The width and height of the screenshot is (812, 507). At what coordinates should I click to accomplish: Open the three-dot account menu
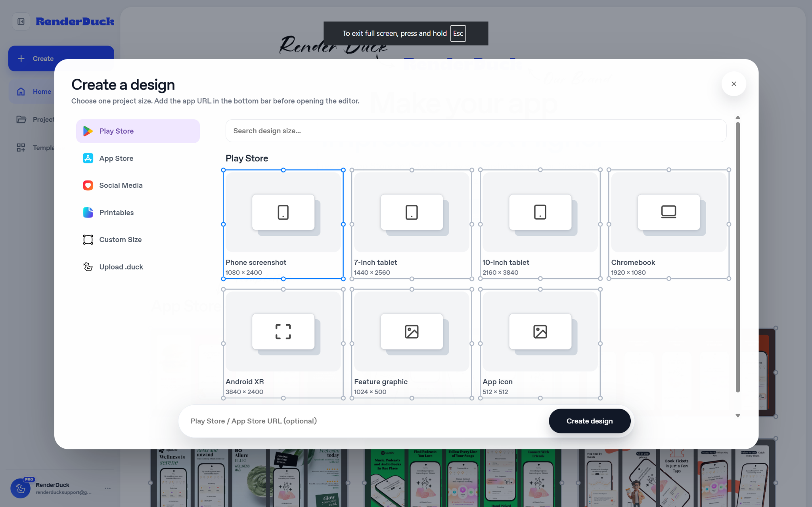108,488
